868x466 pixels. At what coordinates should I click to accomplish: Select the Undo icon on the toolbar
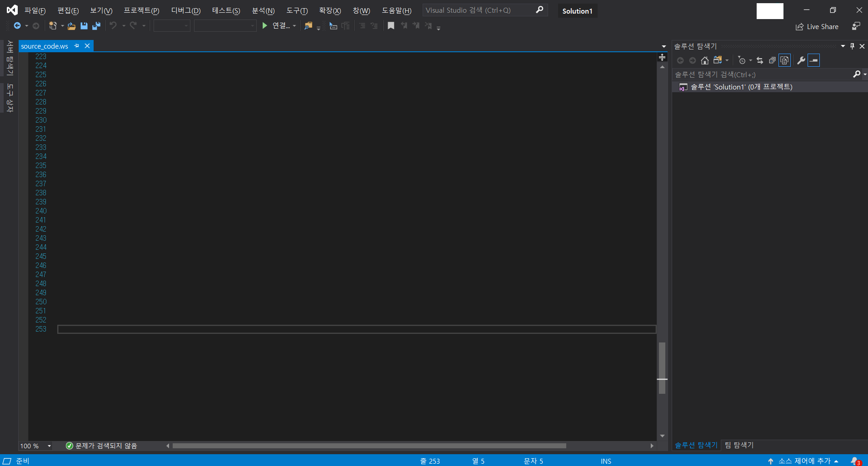[x=114, y=26]
